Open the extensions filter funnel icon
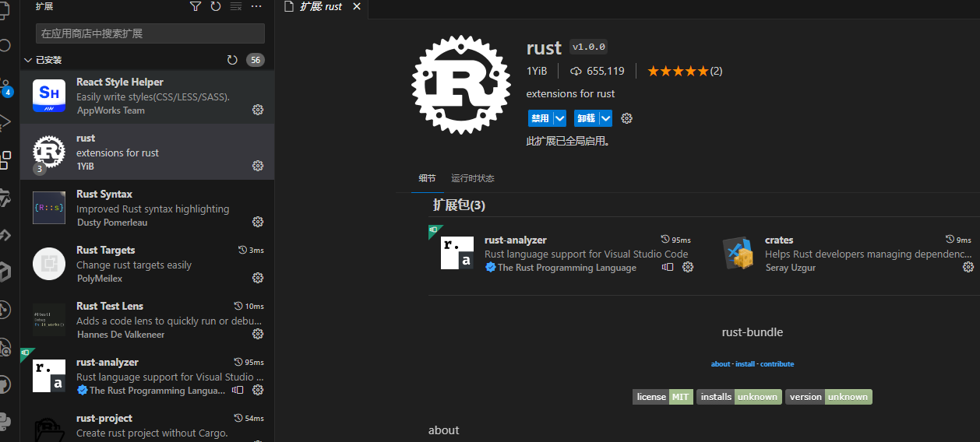Image resolution: width=980 pixels, height=442 pixels. [196, 6]
